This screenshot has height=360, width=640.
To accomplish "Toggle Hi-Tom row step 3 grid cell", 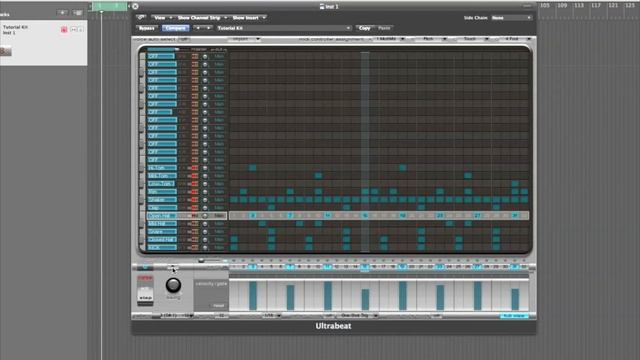I will 253,168.
